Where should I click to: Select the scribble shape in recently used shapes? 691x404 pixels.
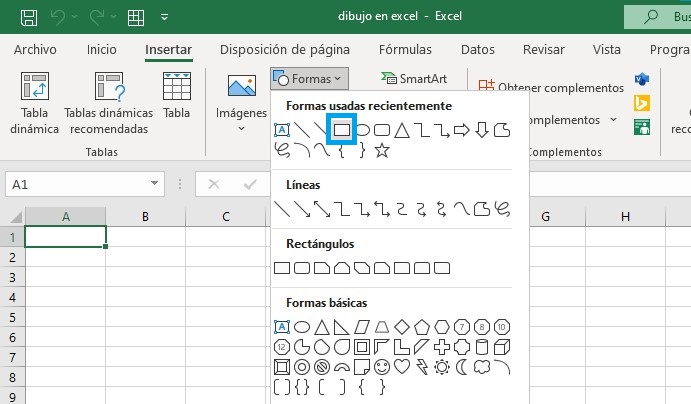click(282, 150)
